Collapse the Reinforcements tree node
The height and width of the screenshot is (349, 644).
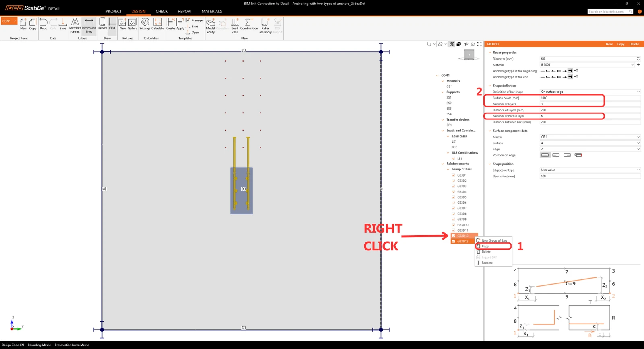(443, 164)
